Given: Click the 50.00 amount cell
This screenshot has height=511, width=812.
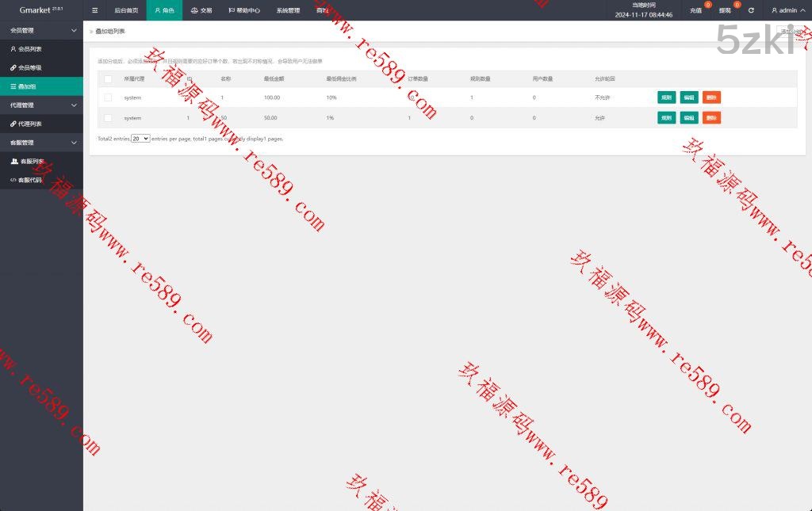Looking at the screenshot, I should click(x=270, y=118).
